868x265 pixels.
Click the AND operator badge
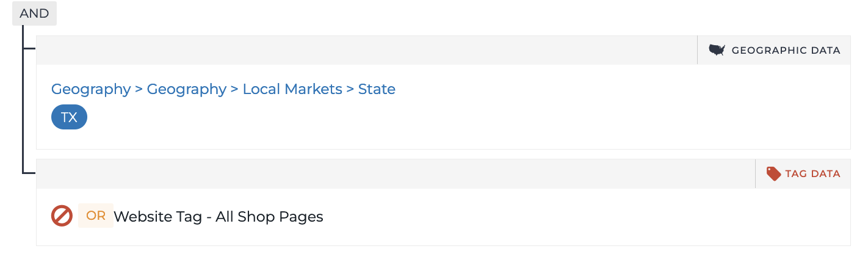click(34, 13)
